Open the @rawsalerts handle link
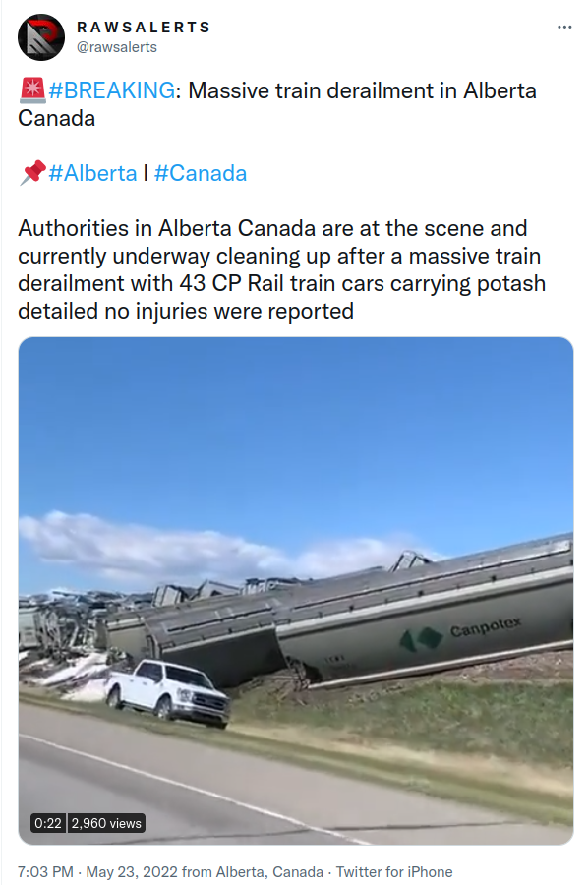588x885 pixels. coord(117,47)
